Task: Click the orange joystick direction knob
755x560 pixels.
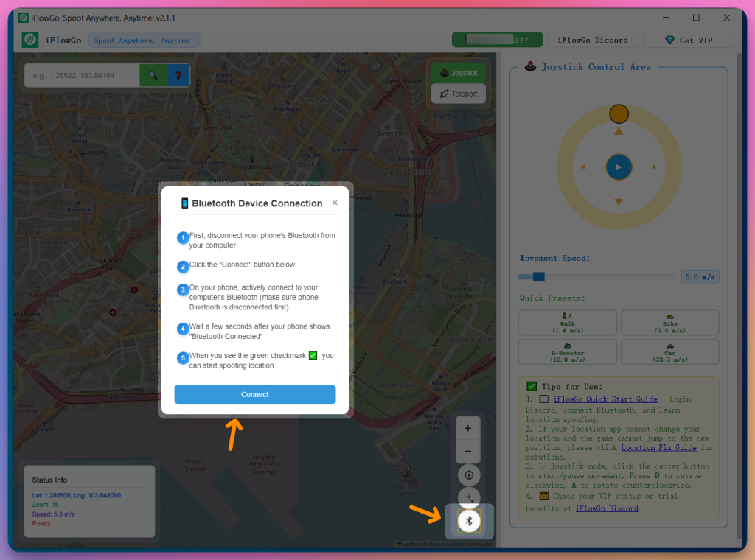Action: coord(619,114)
